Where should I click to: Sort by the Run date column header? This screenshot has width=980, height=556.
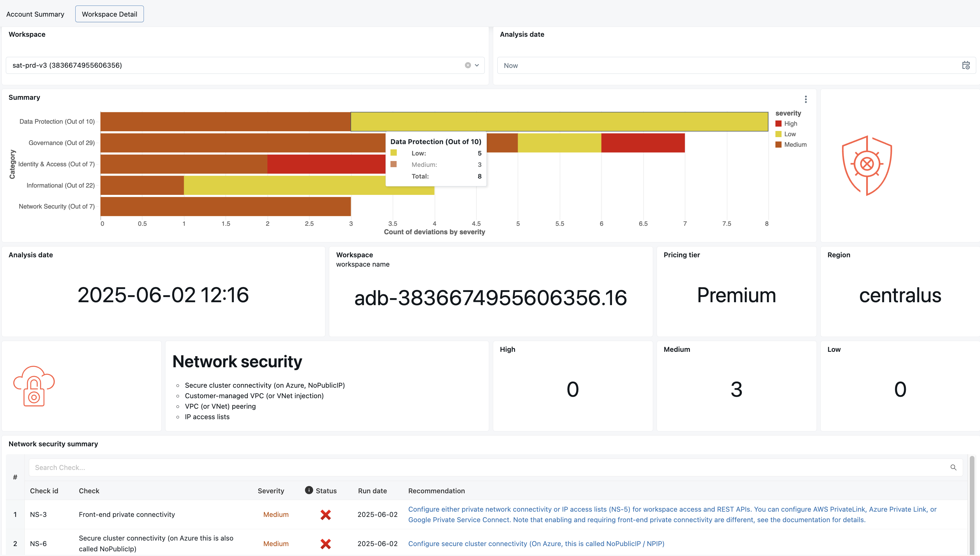(x=372, y=491)
